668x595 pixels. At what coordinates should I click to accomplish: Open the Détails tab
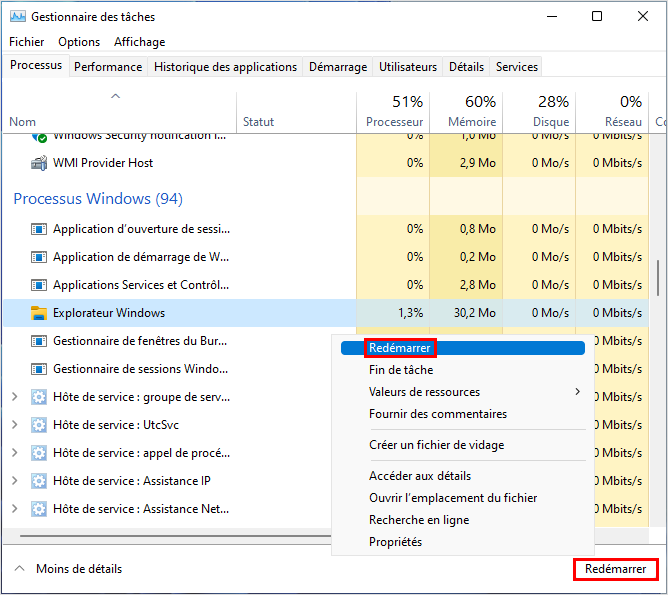[466, 67]
